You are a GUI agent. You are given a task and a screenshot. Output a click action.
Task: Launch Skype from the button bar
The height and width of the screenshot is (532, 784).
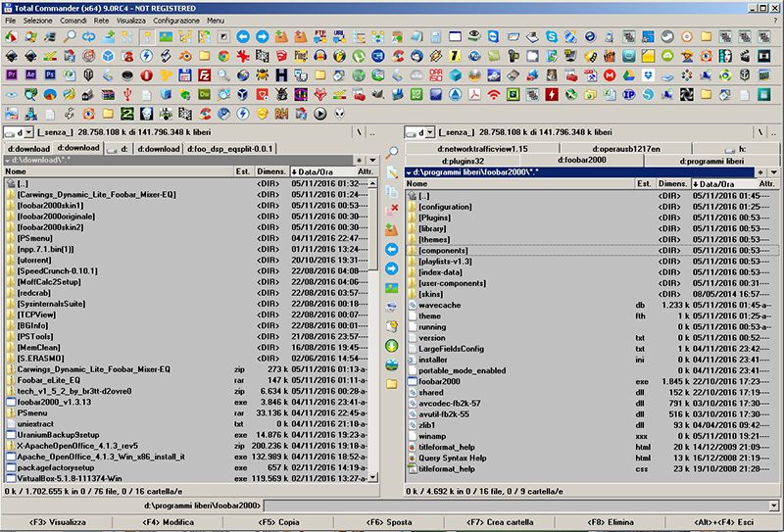(552, 36)
